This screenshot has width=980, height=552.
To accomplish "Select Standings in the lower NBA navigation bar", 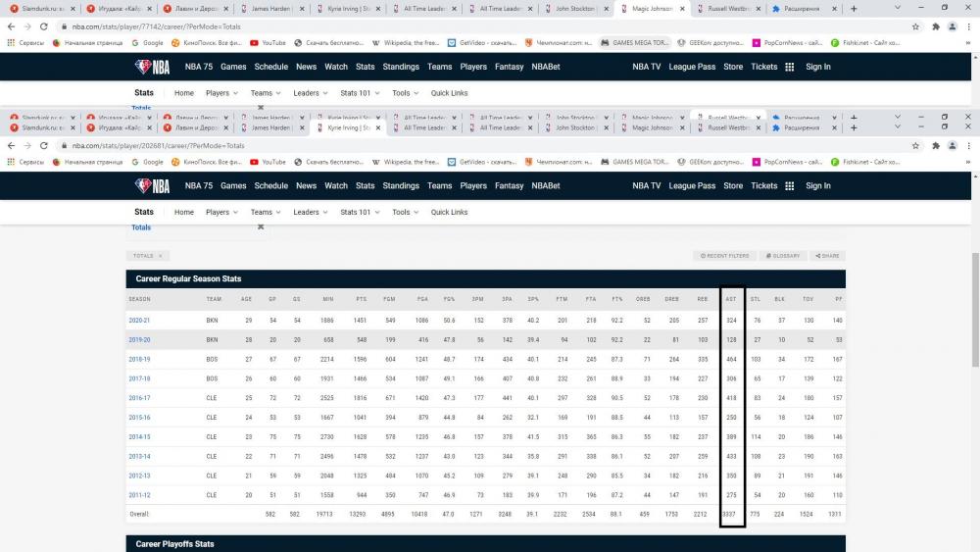I will click(401, 185).
